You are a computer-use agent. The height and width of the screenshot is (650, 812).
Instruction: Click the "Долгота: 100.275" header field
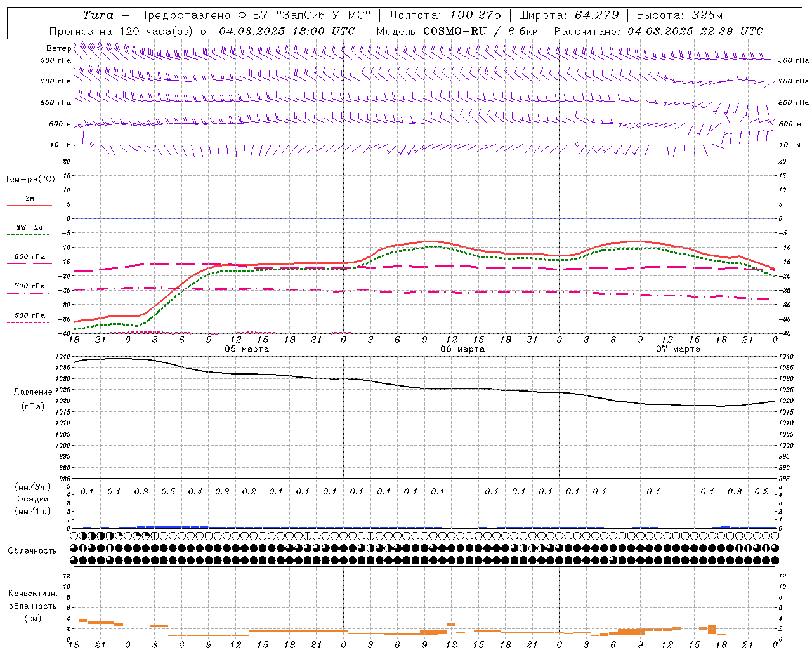pyautogui.click(x=445, y=15)
